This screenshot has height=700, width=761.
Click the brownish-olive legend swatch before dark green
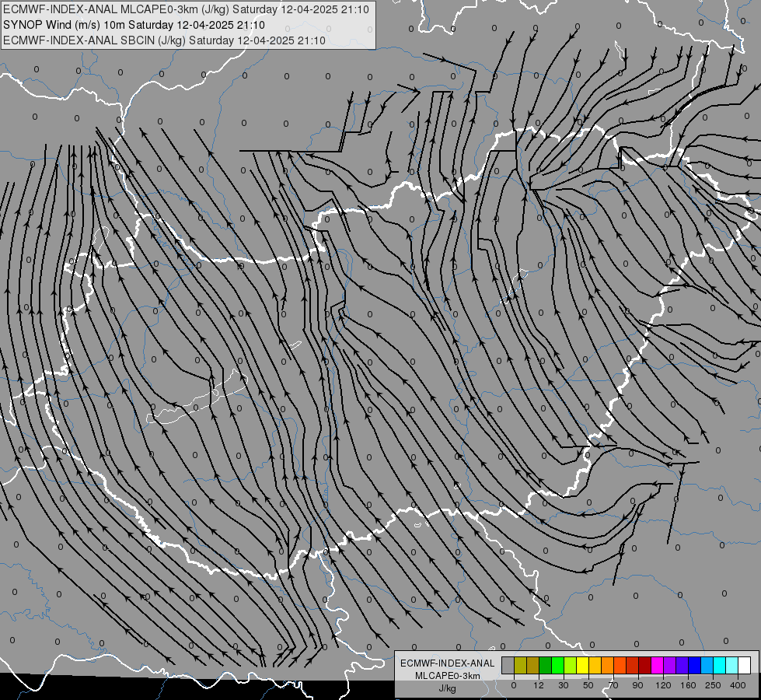point(533,665)
